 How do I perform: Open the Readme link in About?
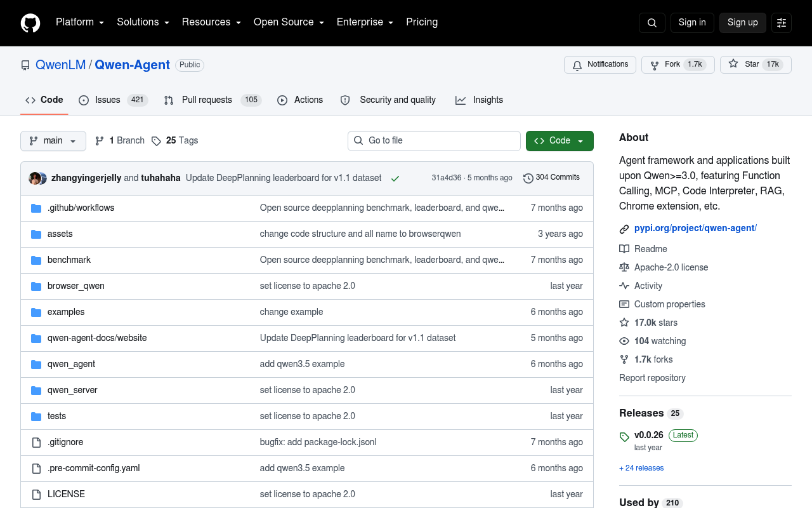(x=643, y=250)
